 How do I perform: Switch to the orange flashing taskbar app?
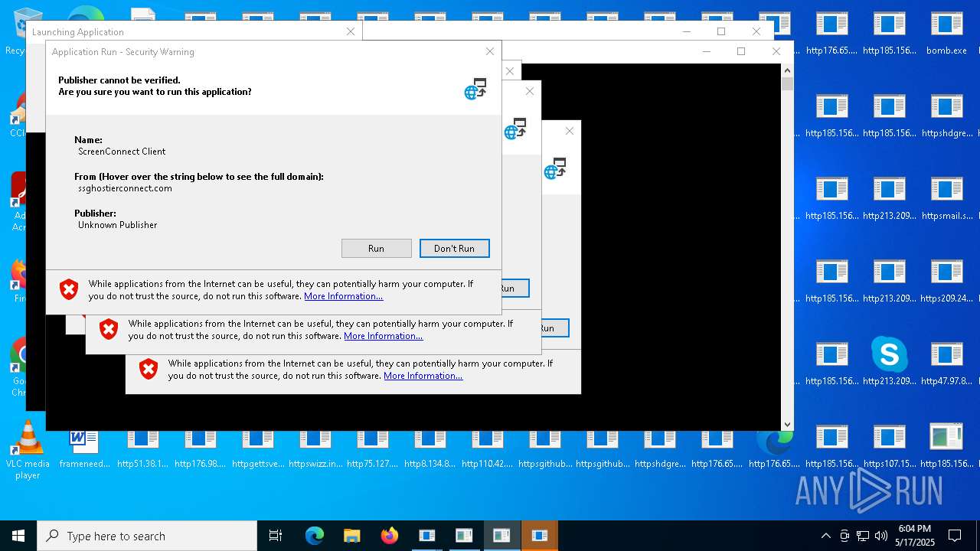540,536
